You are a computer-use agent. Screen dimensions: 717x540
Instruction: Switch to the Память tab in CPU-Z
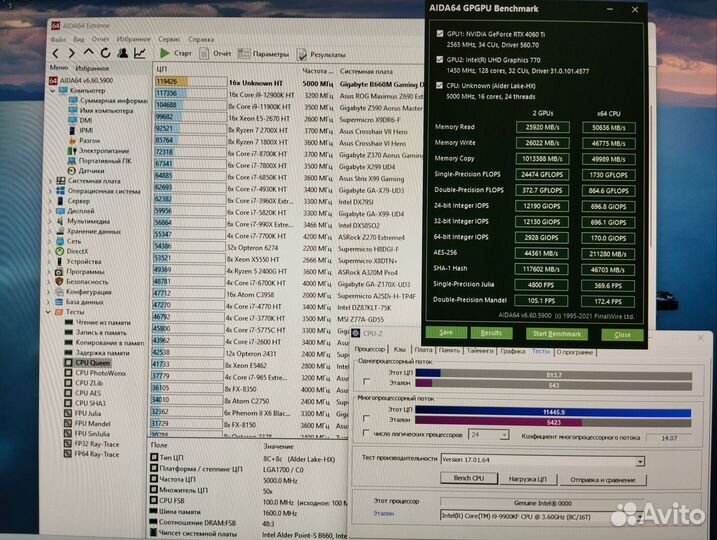(x=449, y=350)
